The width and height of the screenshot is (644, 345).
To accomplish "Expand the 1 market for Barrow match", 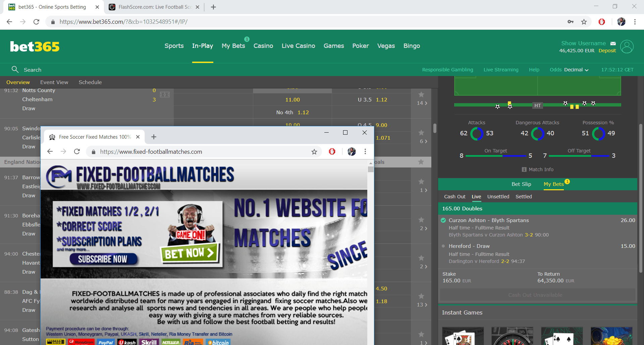I will pos(423,190).
